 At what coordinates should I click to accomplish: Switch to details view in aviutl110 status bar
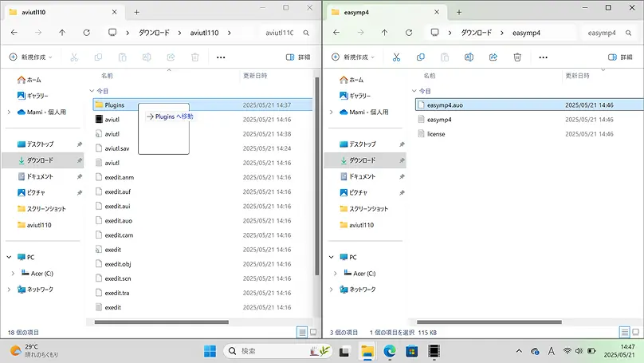[x=302, y=332]
